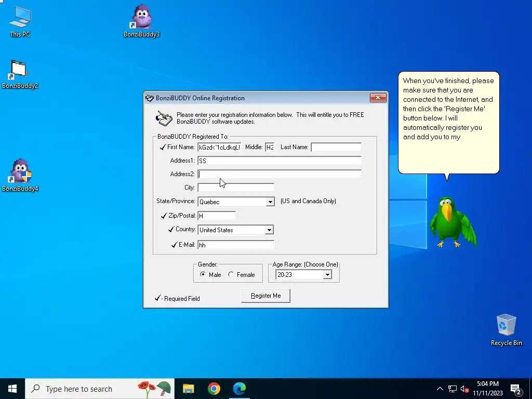532x399 pixels.
Task: Focus the Address1 text field
Action: point(280,161)
